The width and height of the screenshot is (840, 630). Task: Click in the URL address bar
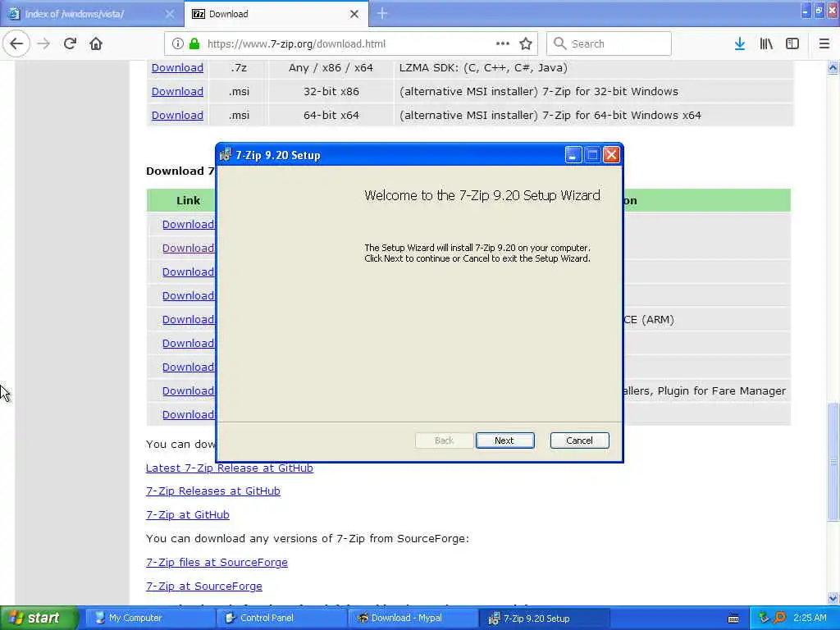[x=349, y=44]
